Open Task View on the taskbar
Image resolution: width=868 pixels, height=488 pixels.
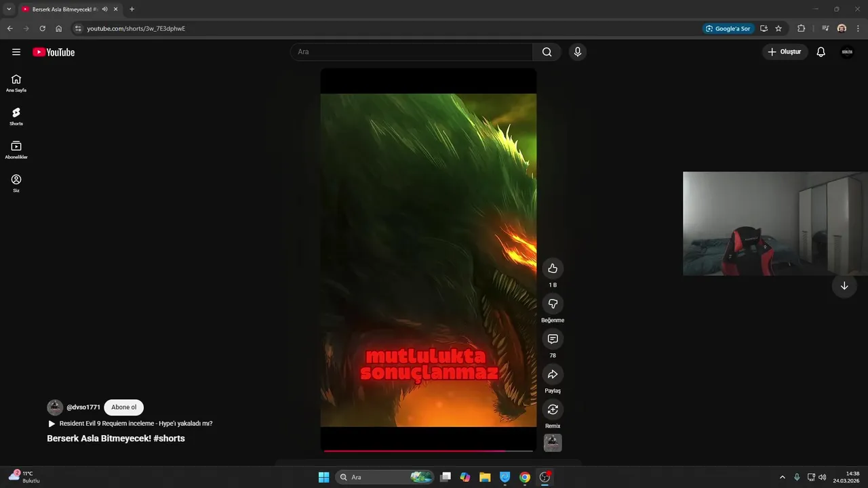tap(446, 477)
